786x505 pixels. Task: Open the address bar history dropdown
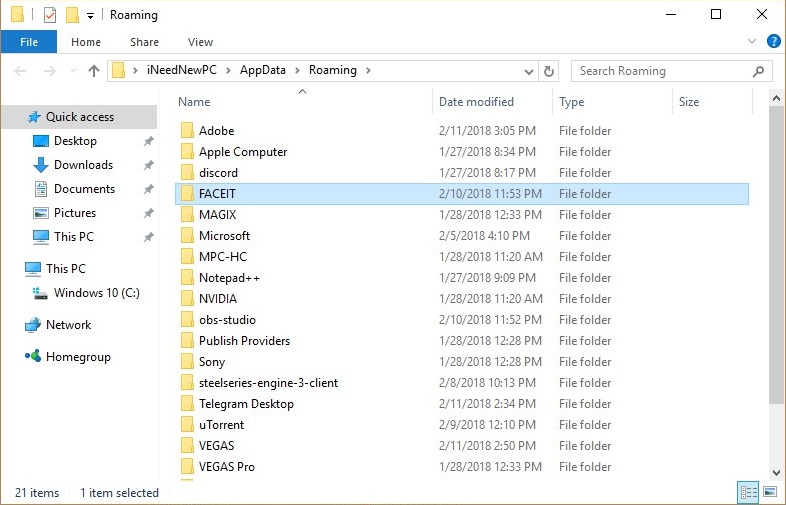tap(528, 72)
